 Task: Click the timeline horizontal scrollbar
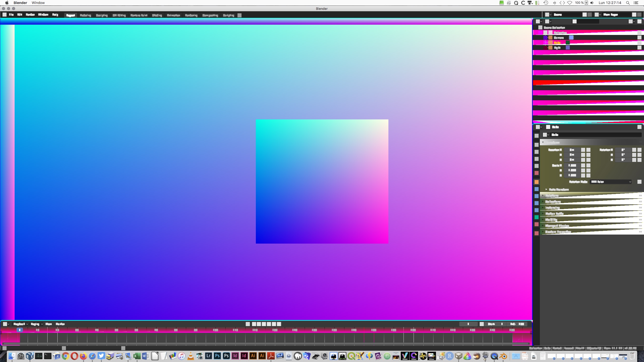click(x=266, y=343)
